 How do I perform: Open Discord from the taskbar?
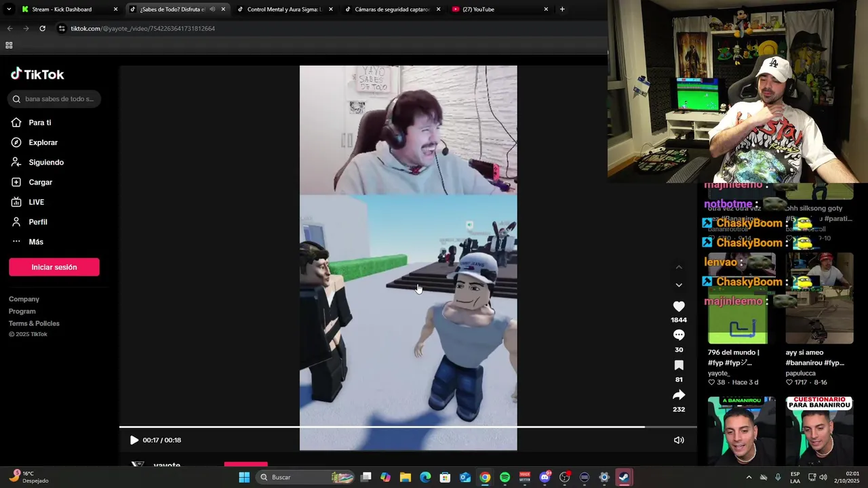(545, 477)
